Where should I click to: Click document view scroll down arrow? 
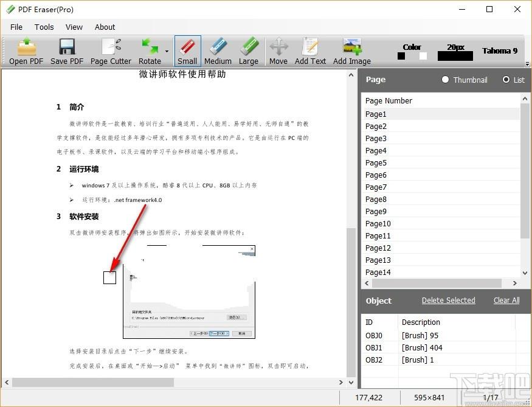(351, 383)
